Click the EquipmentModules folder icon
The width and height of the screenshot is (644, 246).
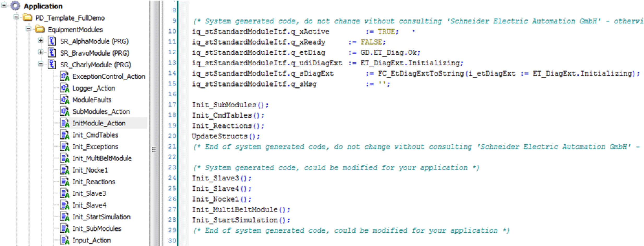tap(40, 29)
